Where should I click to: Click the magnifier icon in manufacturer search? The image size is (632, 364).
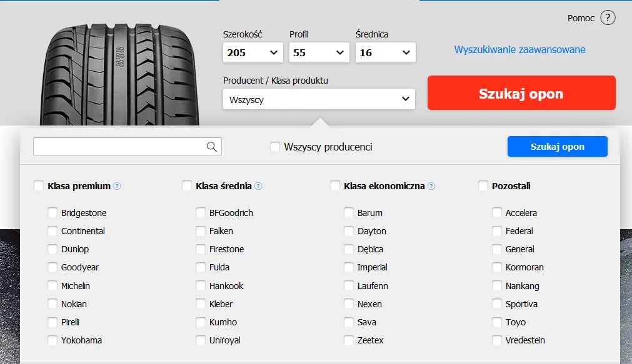coord(212,147)
